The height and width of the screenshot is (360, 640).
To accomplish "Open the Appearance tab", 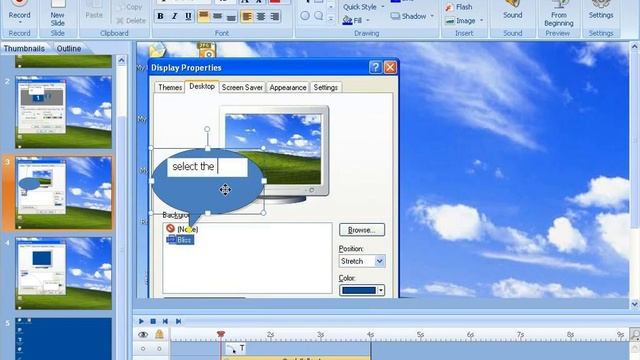I will click(288, 87).
